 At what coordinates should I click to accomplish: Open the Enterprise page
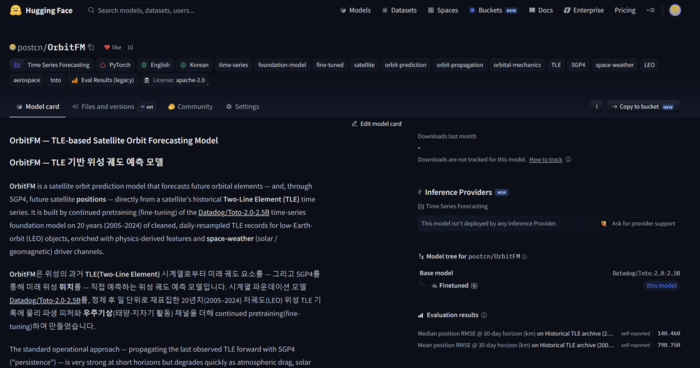click(583, 10)
